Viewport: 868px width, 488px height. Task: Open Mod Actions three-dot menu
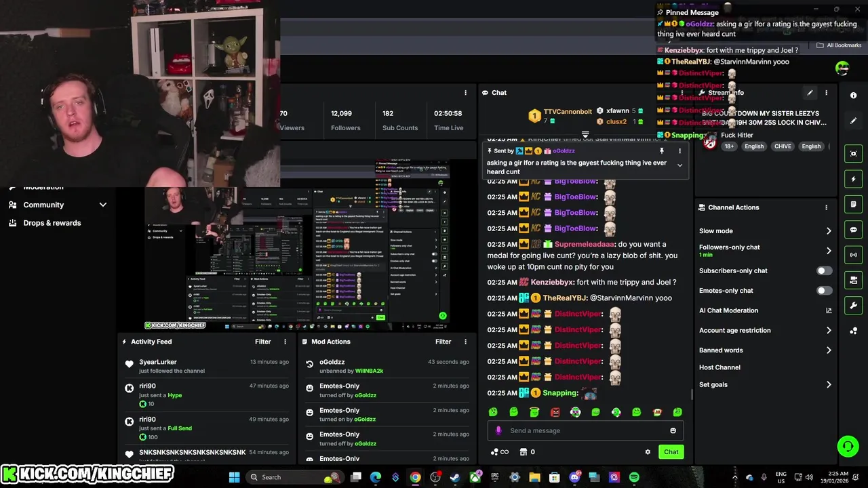[465, 342]
